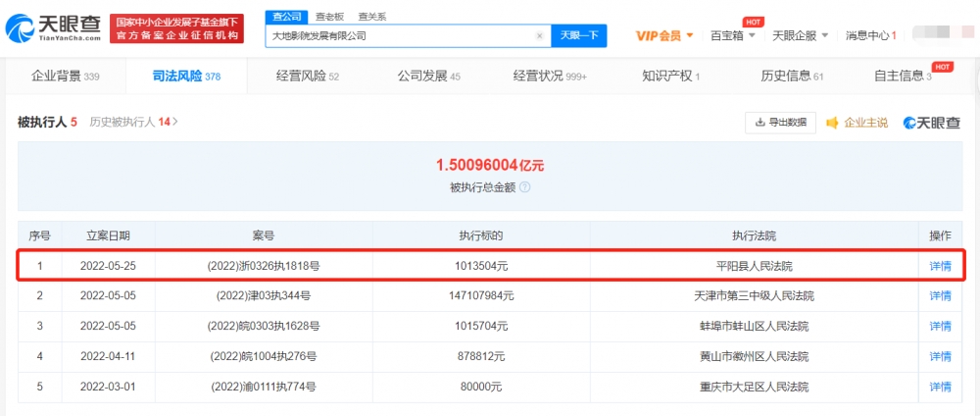Open 详情 for 平阳县人民法院 row
980x416 pixels.
940,266
